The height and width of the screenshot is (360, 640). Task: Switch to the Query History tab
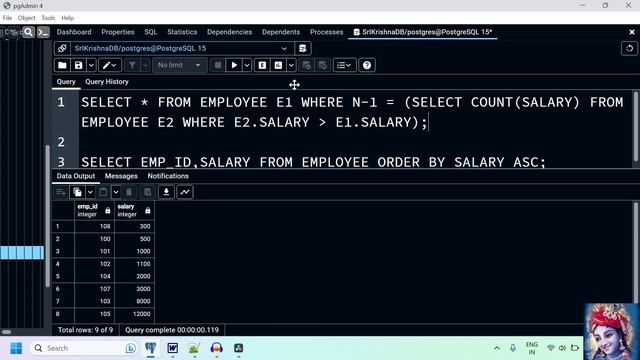pos(107,82)
